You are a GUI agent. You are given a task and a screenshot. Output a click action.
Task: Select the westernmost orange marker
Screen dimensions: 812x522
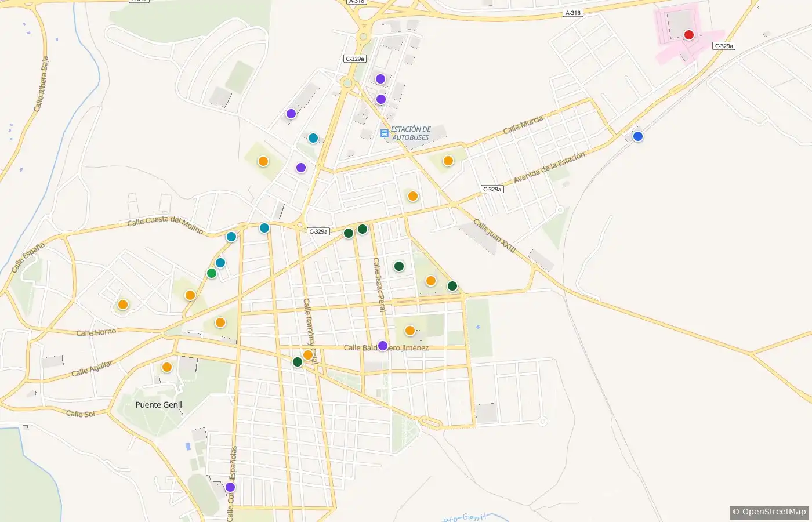tap(123, 304)
